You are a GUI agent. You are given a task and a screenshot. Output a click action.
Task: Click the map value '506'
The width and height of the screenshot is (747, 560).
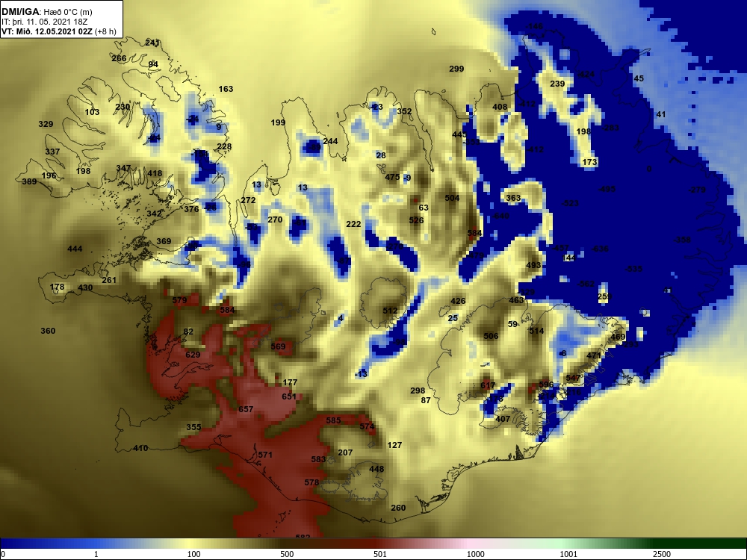click(491, 336)
